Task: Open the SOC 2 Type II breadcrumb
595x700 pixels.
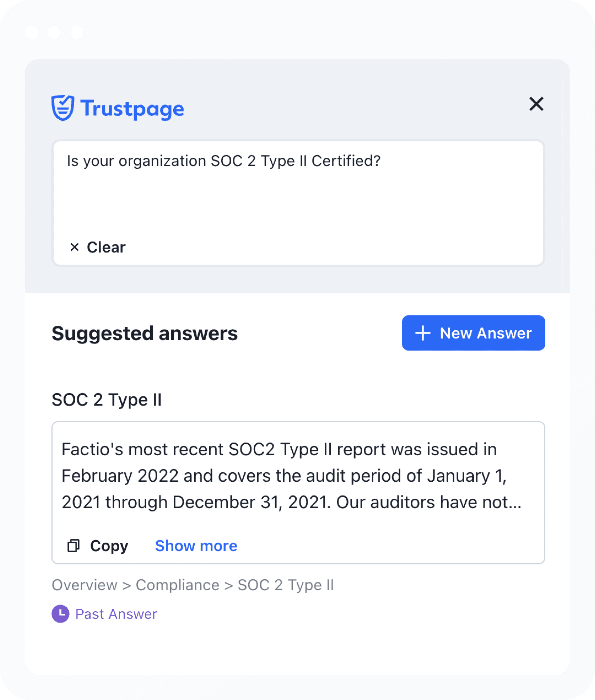Action: tap(285, 585)
